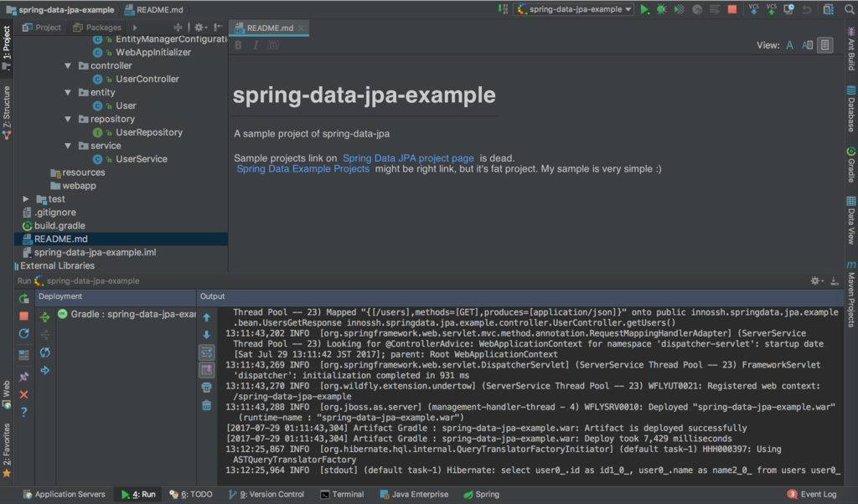Close the Run tool window with X icon
This screenshot has width=858, height=504.
click(23, 393)
